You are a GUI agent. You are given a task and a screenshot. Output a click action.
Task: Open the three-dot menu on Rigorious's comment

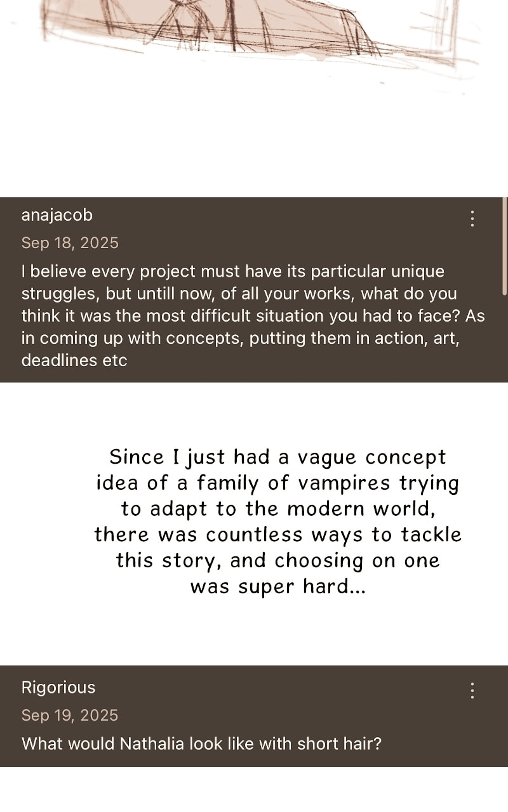[472, 690]
